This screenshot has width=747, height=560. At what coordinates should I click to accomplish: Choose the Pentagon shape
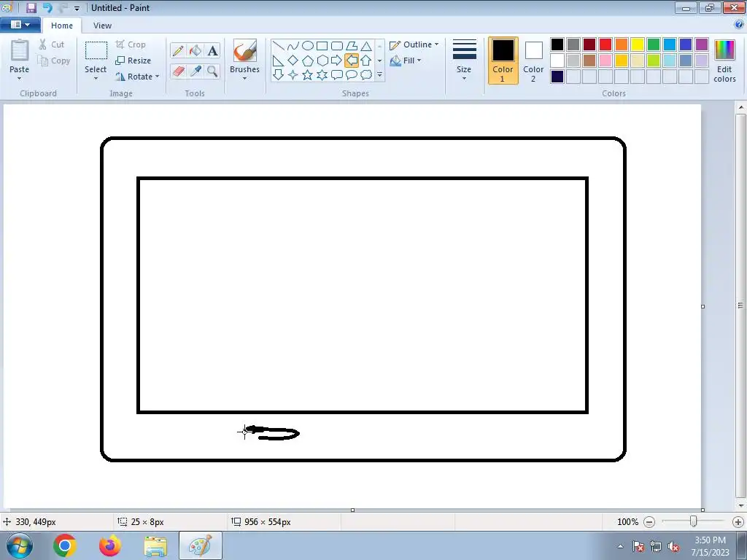[x=308, y=61]
